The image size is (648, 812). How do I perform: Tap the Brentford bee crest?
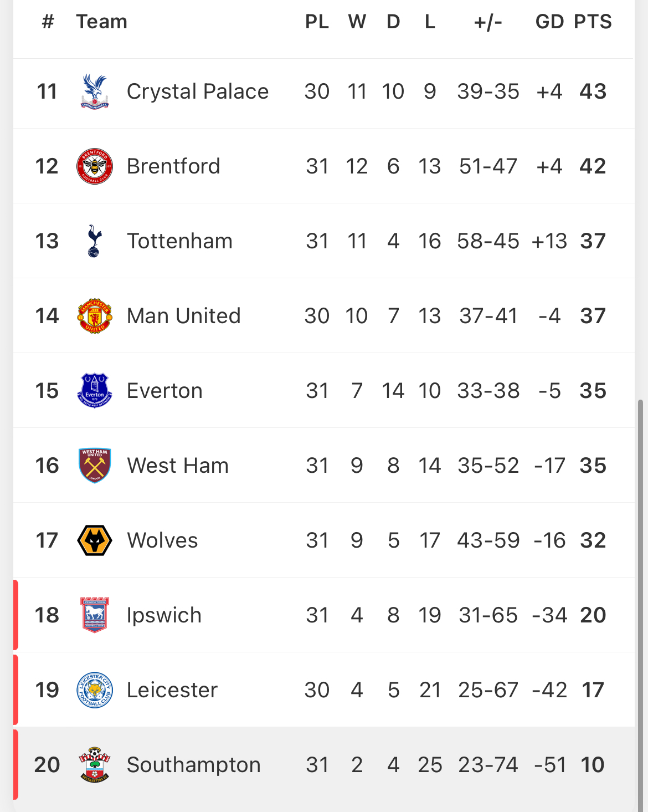95,166
